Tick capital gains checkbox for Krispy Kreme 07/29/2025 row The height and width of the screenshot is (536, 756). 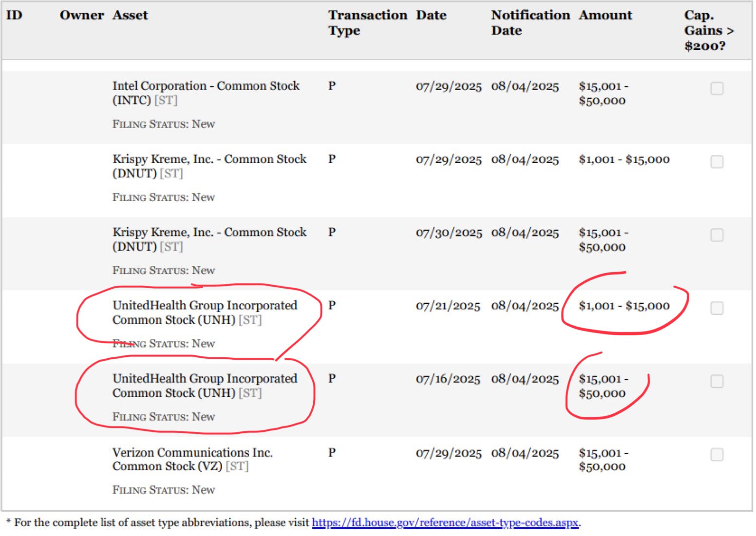point(717,162)
